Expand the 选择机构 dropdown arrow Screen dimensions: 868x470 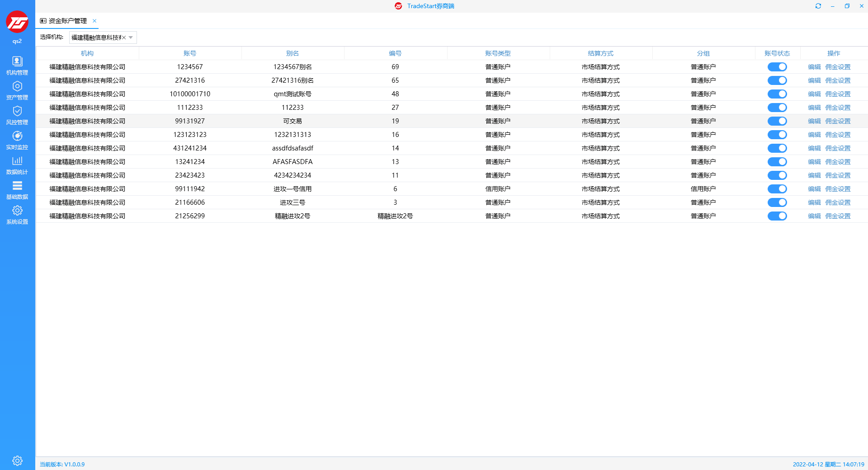click(131, 38)
